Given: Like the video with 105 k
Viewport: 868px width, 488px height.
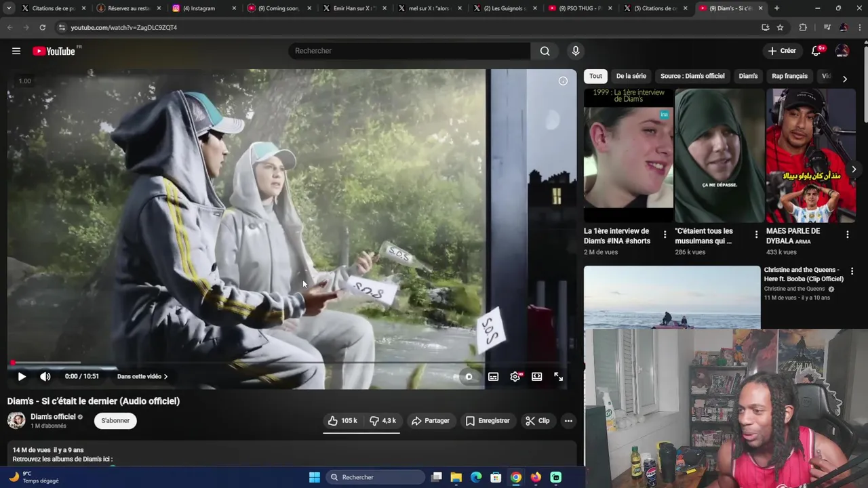Looking at the screenshot, I should [x=342, y=421].
